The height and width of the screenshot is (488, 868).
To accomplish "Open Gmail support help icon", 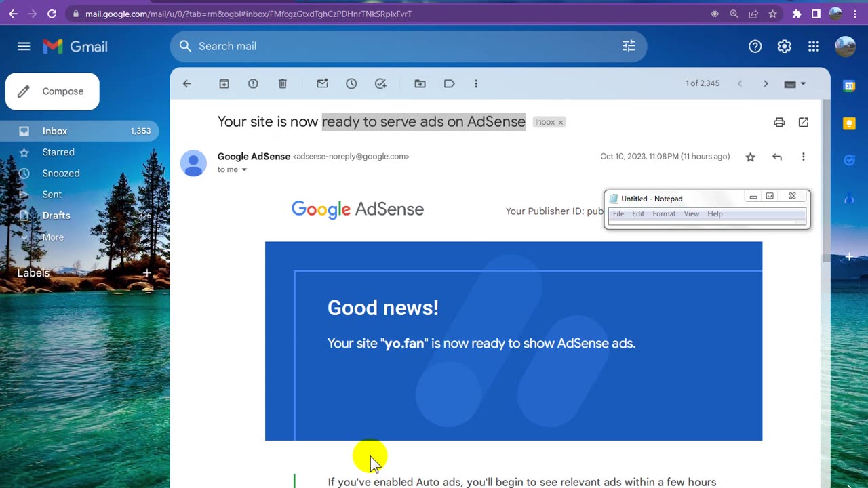I will [755, 46].
